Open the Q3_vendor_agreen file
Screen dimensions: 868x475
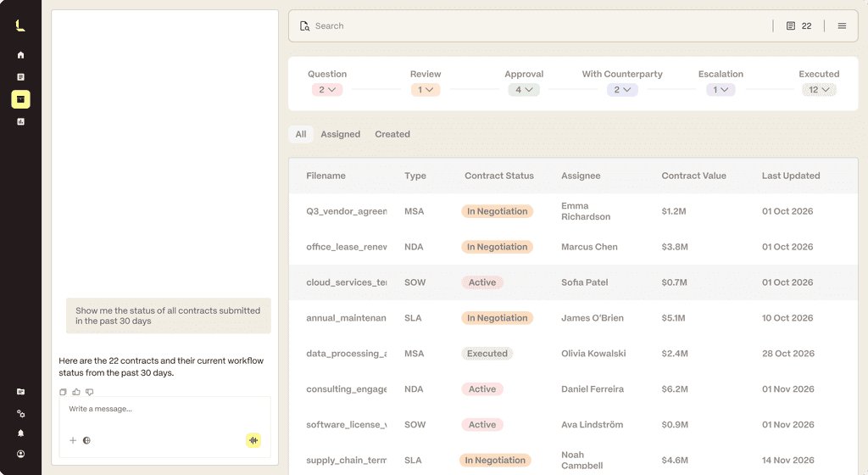347,211
